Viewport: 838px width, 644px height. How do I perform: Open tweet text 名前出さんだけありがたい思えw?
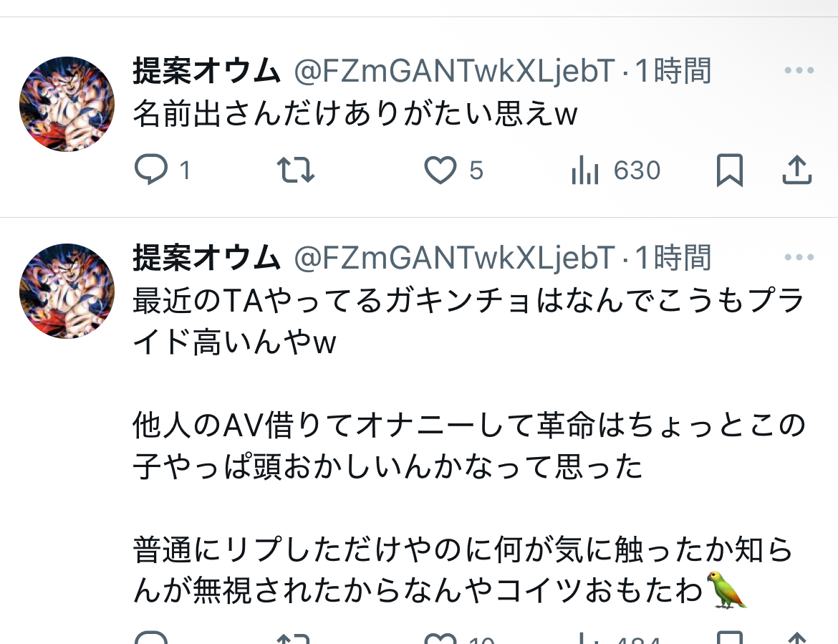click(355, 114)
